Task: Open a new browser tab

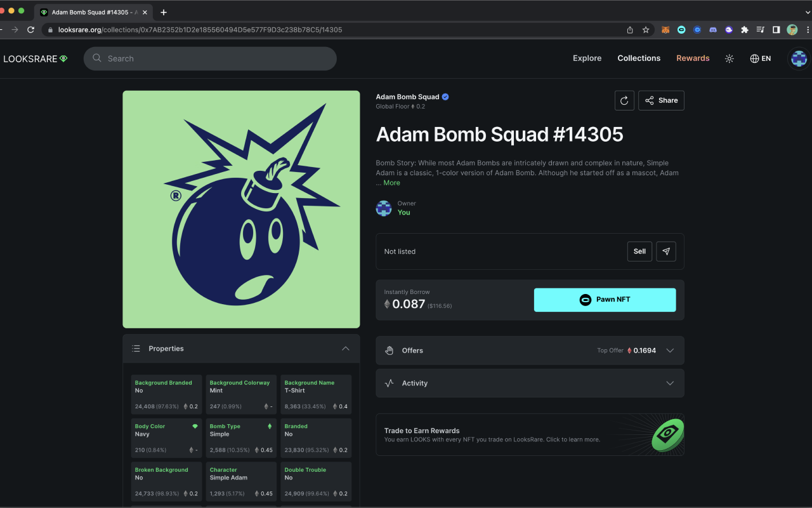Action: pos(164,12)
